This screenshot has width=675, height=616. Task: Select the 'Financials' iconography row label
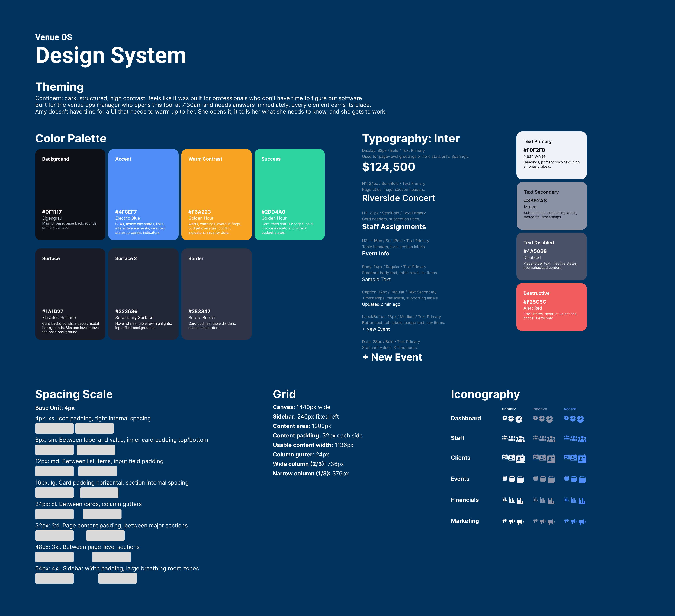[465, 500]
